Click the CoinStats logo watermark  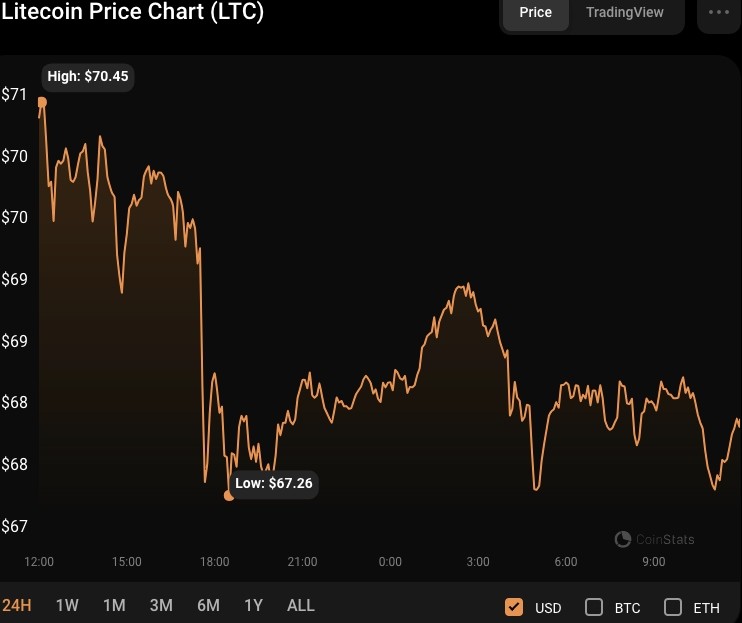pos(654,539)
